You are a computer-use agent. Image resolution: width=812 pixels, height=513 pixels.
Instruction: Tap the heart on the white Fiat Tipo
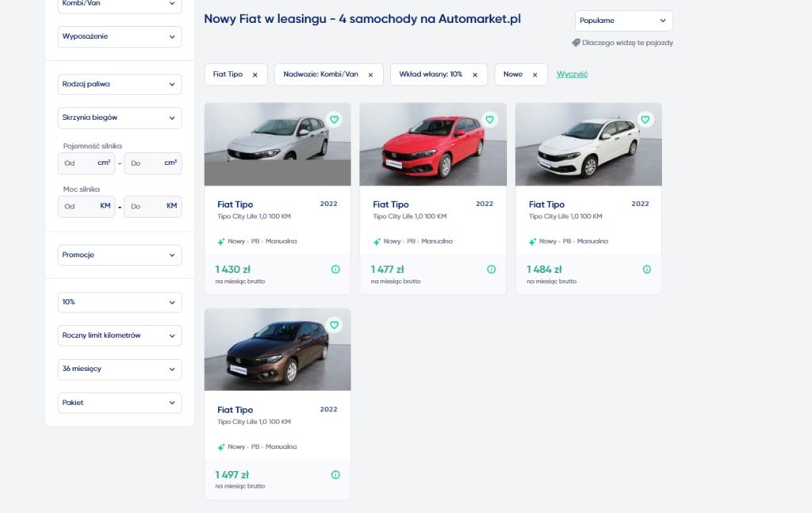point(645,120)
